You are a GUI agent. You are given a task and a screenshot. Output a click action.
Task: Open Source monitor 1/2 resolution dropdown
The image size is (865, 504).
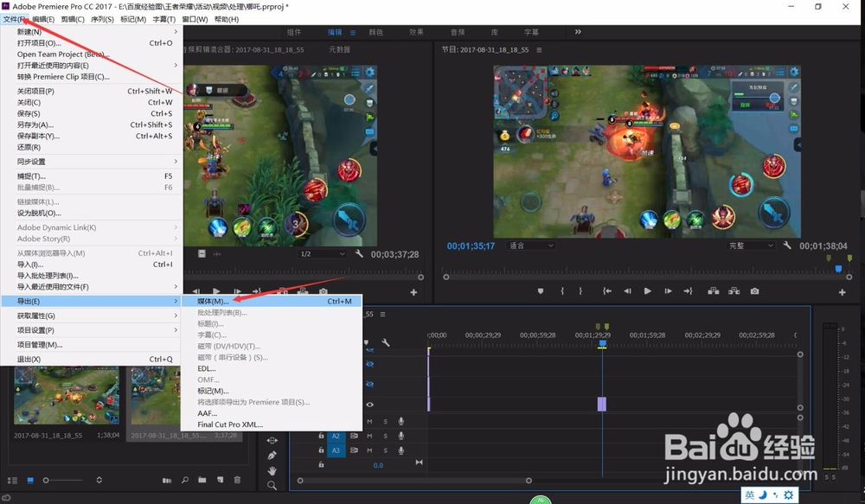tap(322, 253)
